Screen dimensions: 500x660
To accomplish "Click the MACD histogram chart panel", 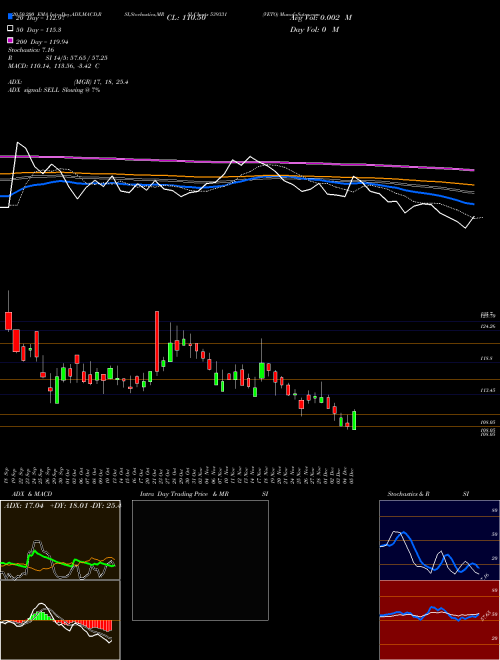I will click(x=60, y=620).
